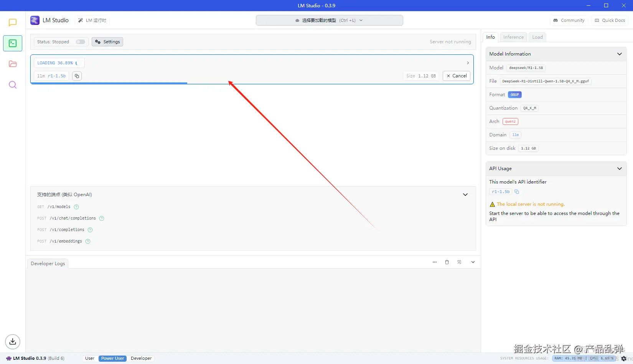Click the Server not running text
This screenshot has width=633, height=364.
[x=450, y=42]
